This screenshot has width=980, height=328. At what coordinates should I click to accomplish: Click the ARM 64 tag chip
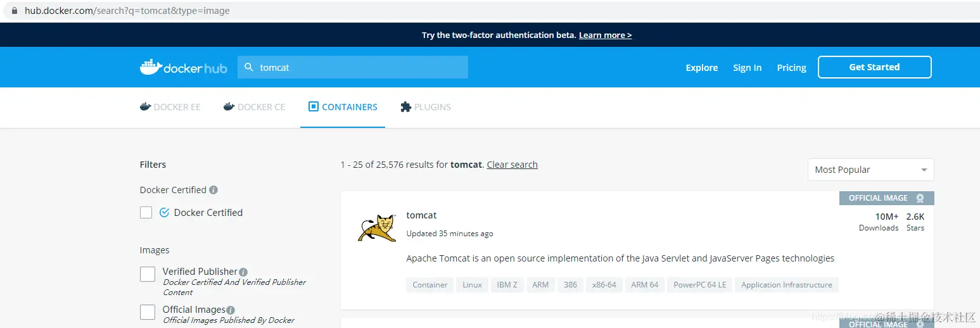click(645, 285)
